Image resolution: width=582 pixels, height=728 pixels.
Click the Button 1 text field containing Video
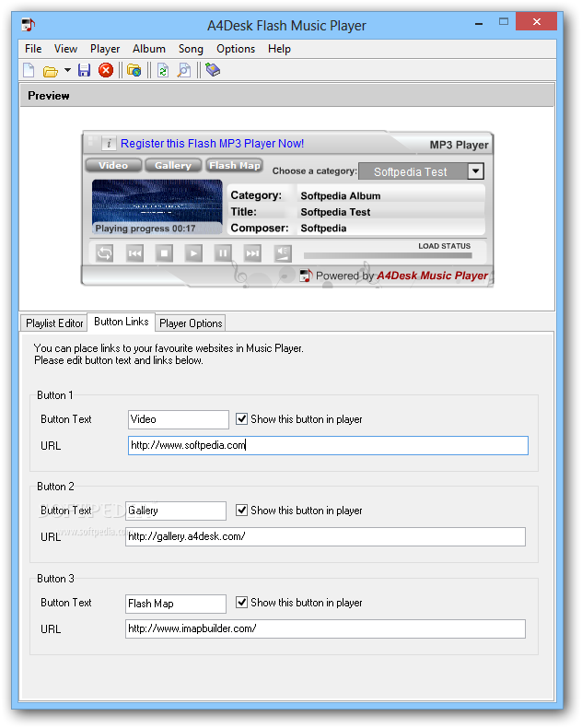[179, 419]
